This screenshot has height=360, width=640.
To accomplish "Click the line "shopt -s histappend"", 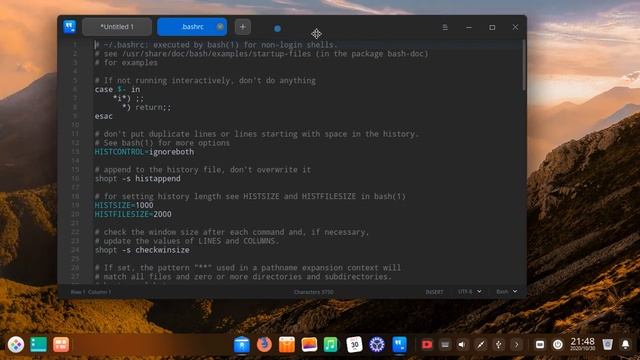I will tap(138, 179).
